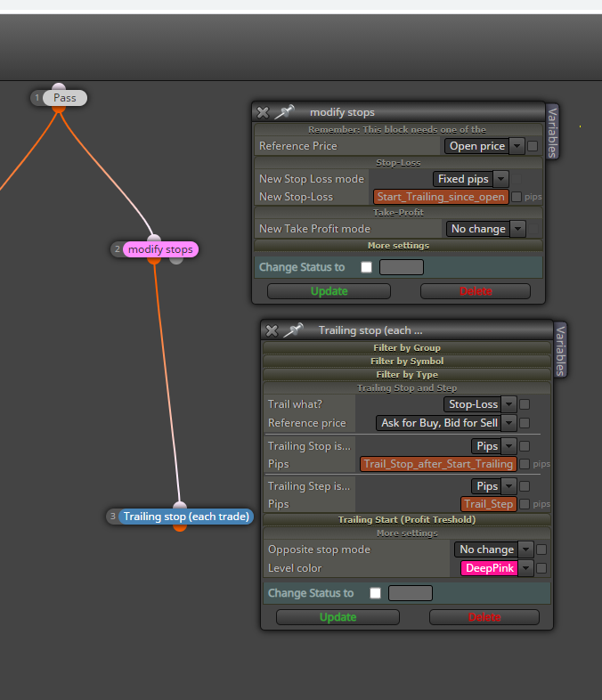The image size is (602, 700).
Task: Select the modify stops block node
Action: tap(160, 249)
